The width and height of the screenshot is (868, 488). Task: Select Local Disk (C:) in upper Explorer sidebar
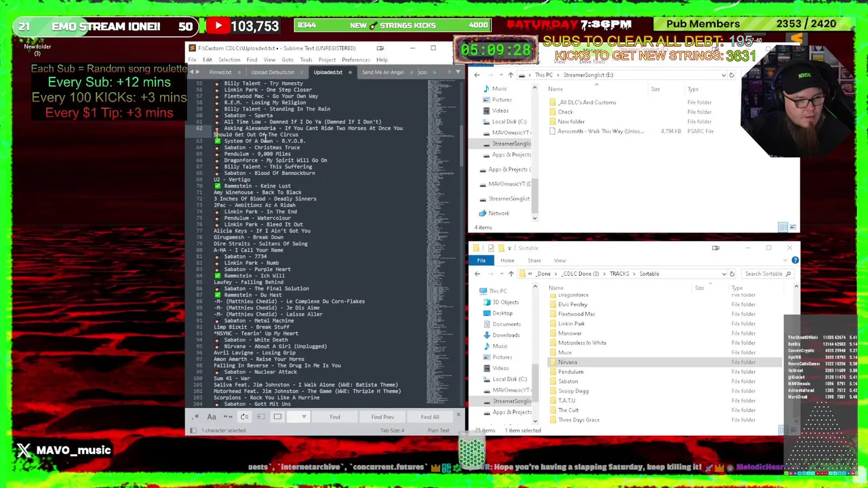click(x=509, y=121)
